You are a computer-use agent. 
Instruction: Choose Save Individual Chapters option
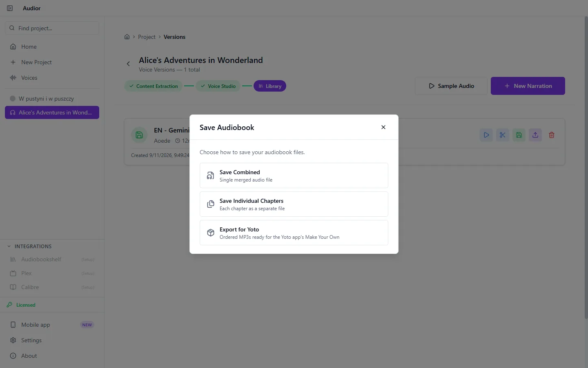pyautogui.click(x=294, y=204)
